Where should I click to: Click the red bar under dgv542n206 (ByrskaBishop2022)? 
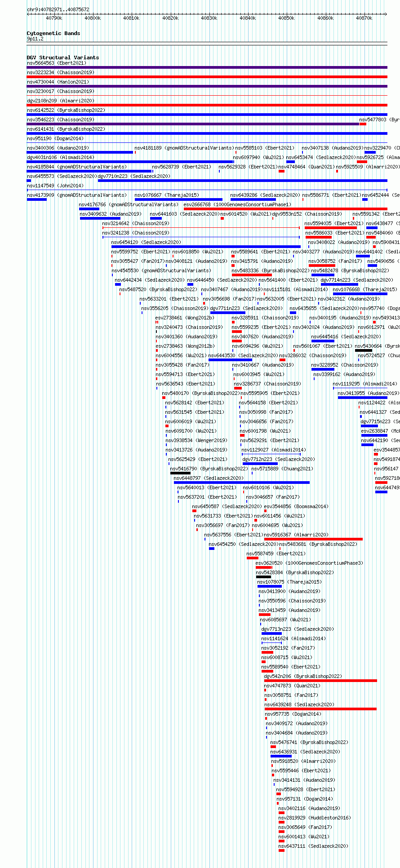coord(320,681)
